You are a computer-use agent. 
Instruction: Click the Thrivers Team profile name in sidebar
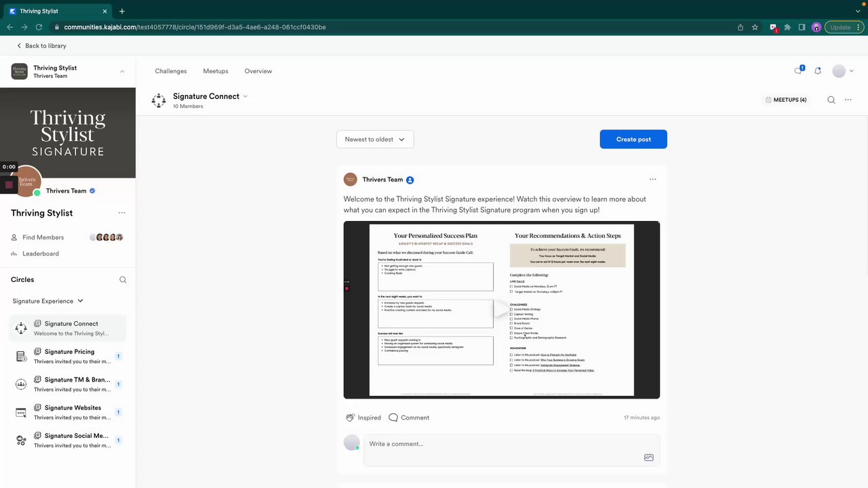(x=66, y=191)
